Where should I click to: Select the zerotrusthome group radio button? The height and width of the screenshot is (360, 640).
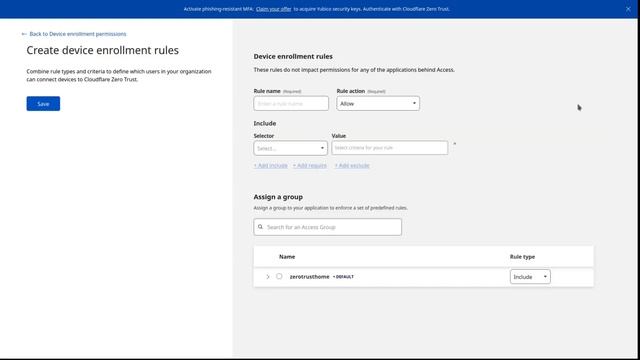tap(279, 276)
